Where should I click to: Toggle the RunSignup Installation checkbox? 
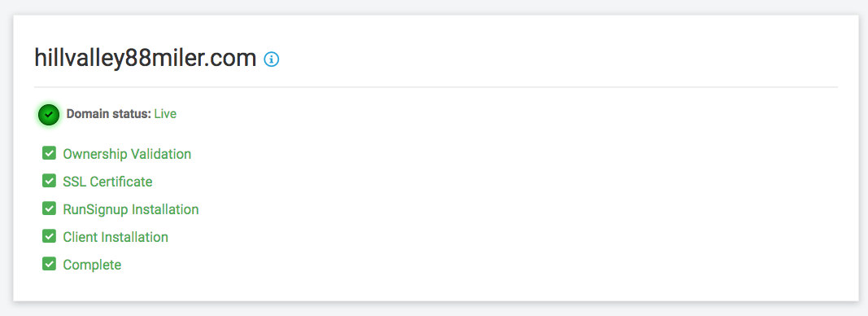(x=50, y=208)
